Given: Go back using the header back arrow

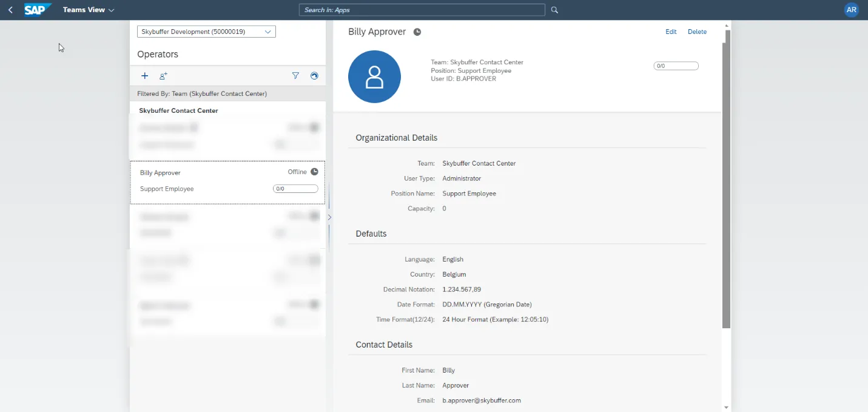Looking at the screenshot, I should [x=10, y=10].
